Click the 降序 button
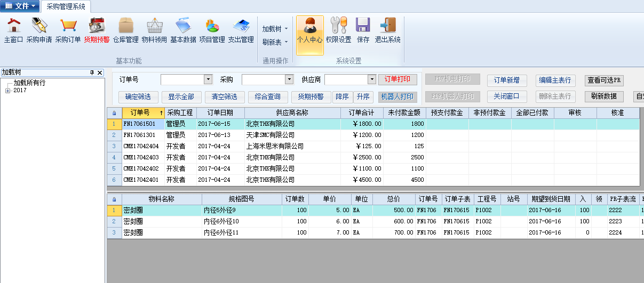 click(342, 97)
